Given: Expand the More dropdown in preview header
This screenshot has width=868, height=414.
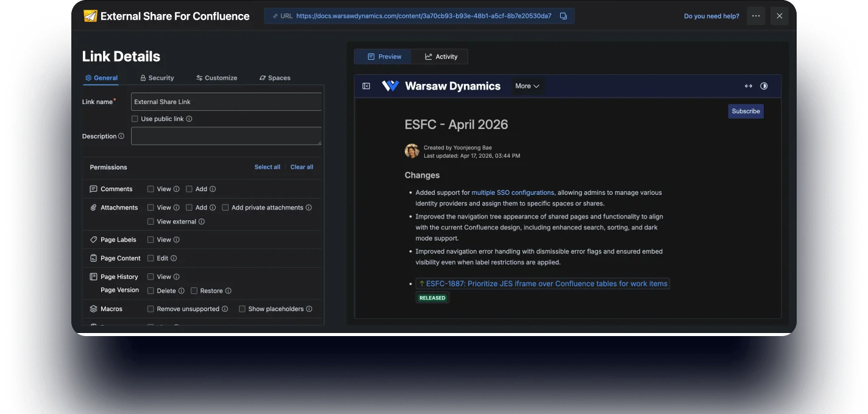Looking at the screenshot, I should tap(527, 86).
